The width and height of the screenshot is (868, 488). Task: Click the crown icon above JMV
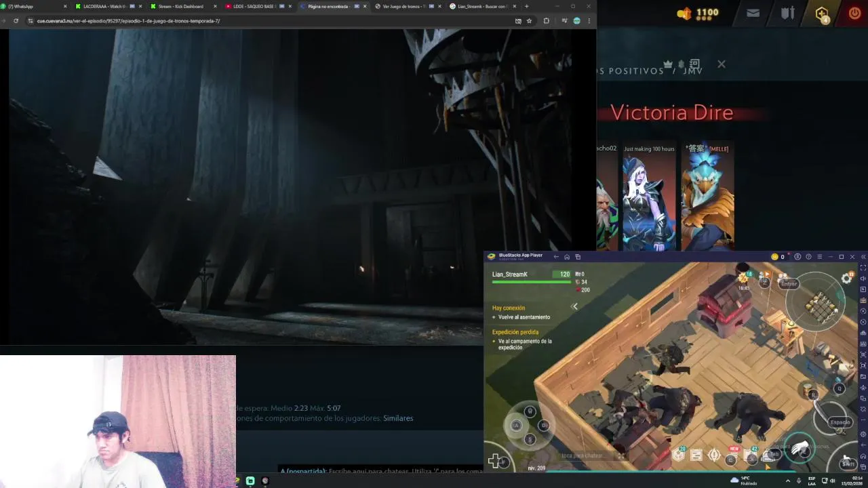click(x=667, y=64)
